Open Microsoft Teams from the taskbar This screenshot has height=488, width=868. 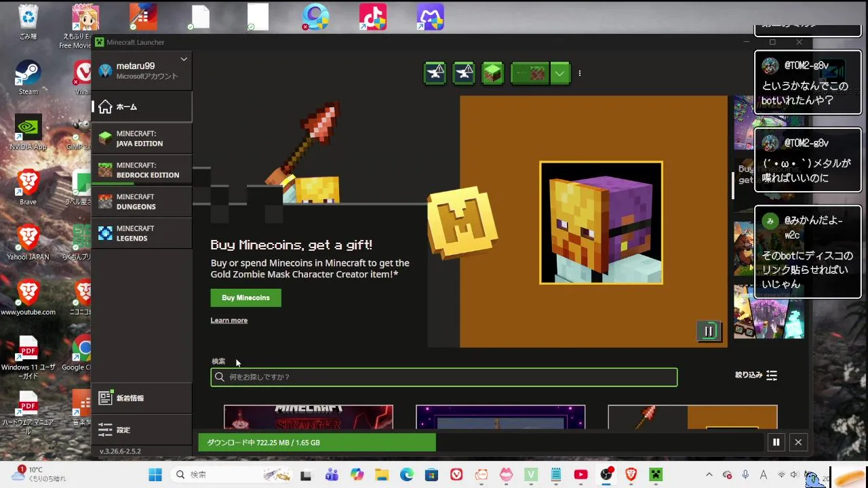tap(332, 474)
